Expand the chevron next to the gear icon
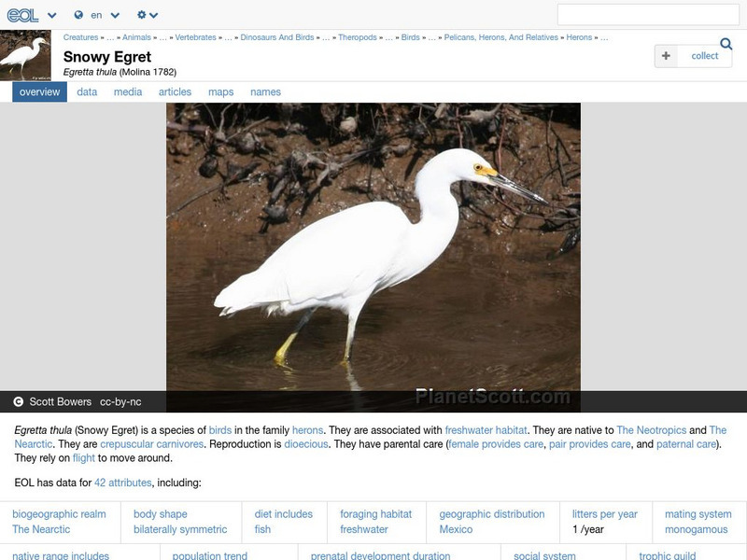This screenshot has height=560, width=747. click(x=153, y=15)
